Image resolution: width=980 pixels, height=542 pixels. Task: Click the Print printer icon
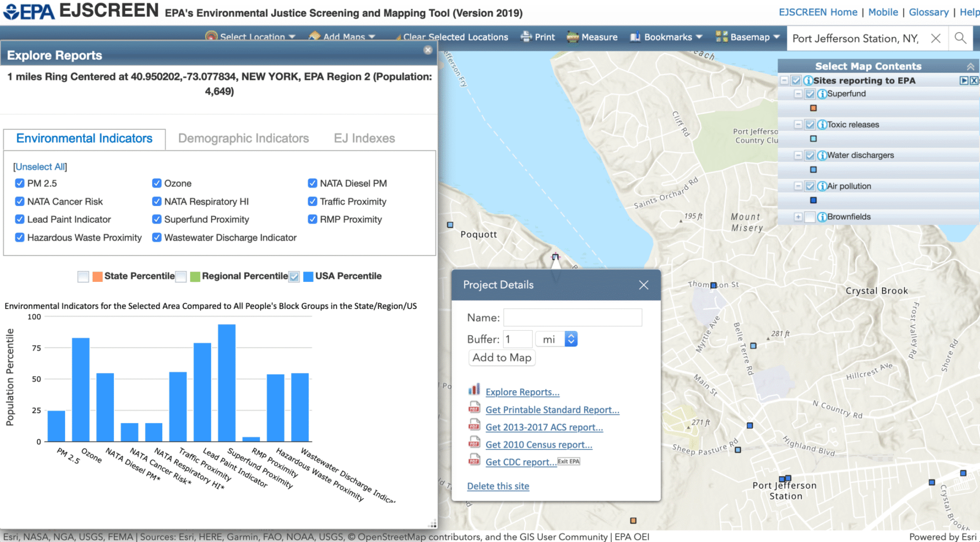(526, 37)
